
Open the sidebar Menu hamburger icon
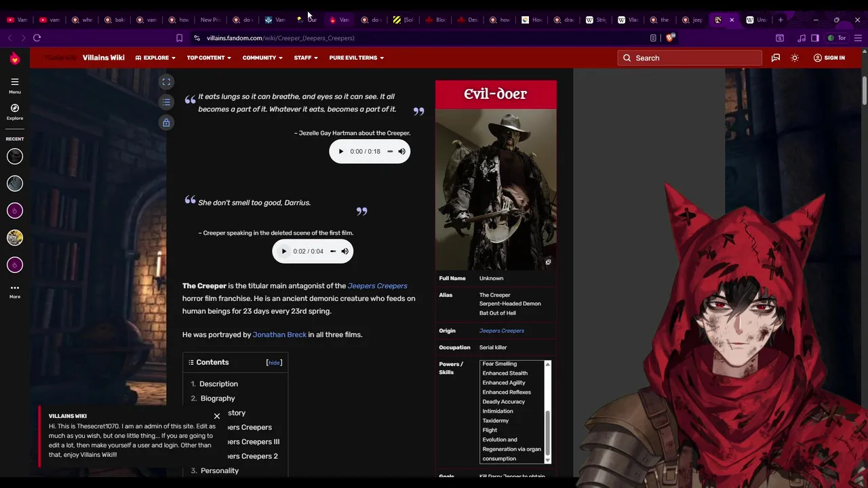[x=15, y=82]
